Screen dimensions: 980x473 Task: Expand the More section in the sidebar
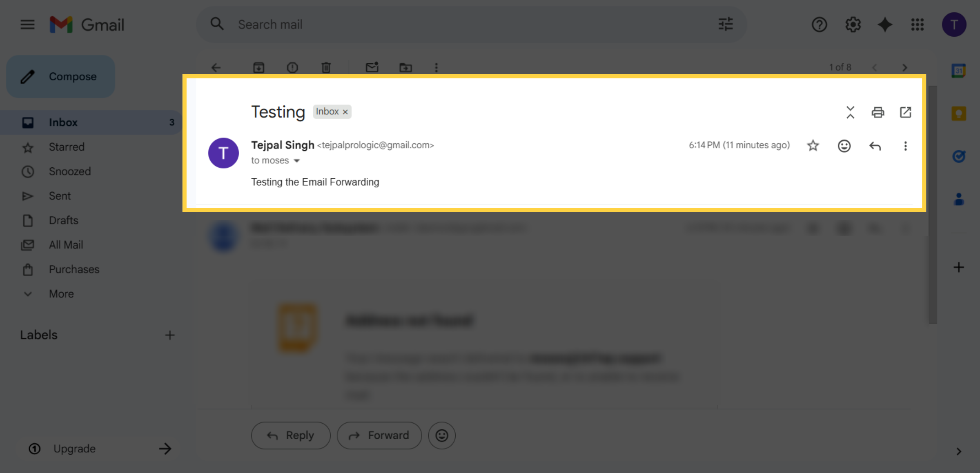tap(60, 293)
